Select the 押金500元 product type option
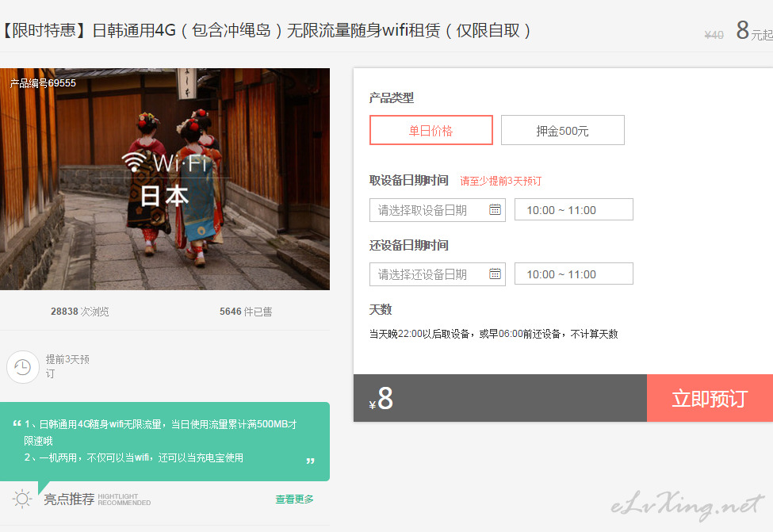 (x=562, y=130)
